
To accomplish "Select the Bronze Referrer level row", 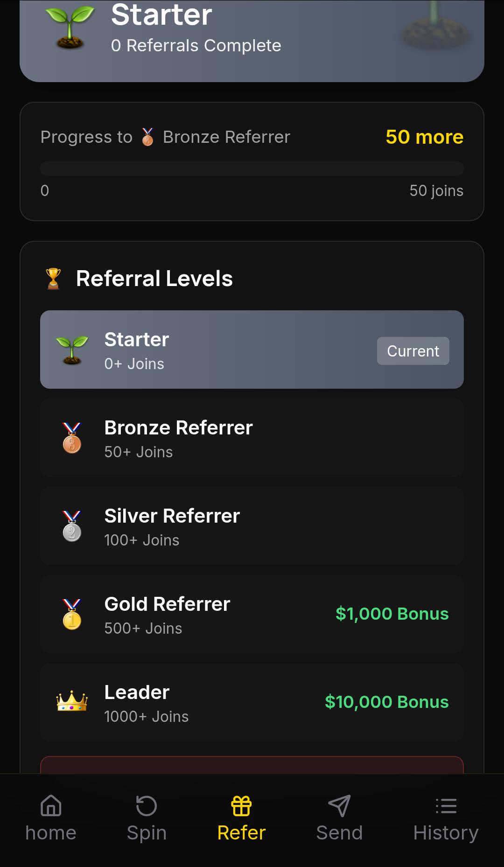I will pyautogui.click(x=252, y=438).
